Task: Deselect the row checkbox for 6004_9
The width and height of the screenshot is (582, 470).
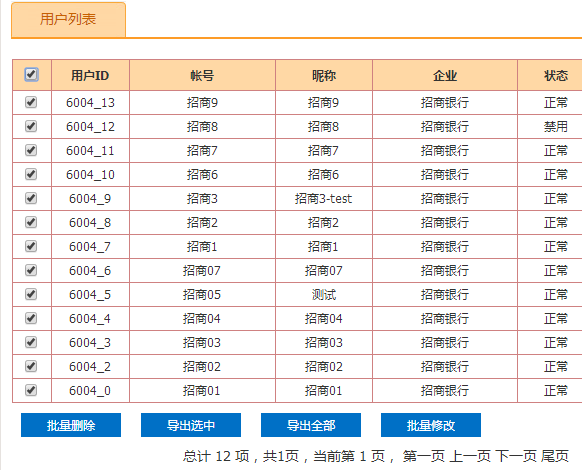Action: (31, 198)
